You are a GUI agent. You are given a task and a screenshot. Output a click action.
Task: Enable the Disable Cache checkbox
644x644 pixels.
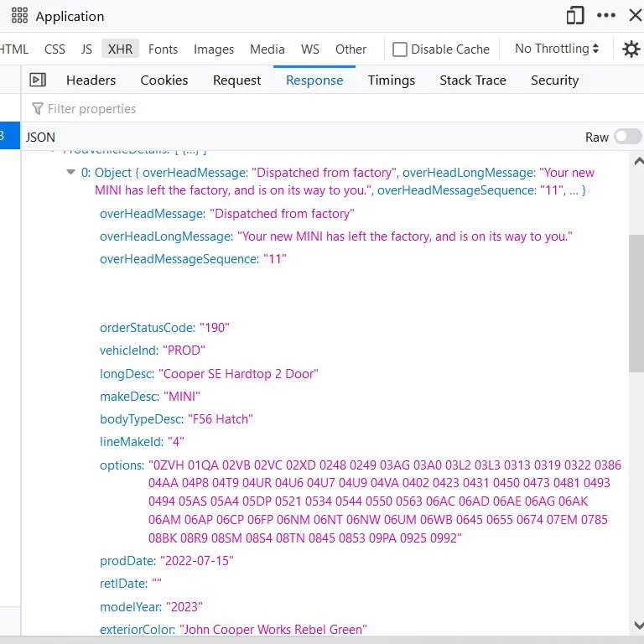[x=400, y=49]
